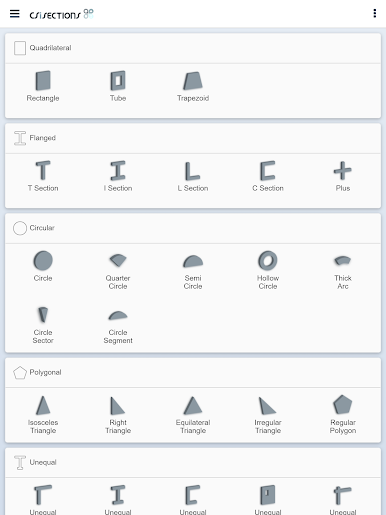The width and height of the screenshot is (386, 515).
Task: Select the Circle shape
Action: [43, 266]
